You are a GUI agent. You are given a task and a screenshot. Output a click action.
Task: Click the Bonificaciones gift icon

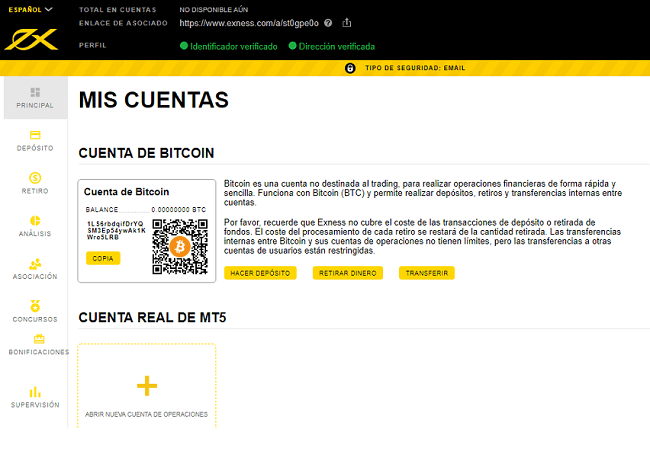(39, 339)
